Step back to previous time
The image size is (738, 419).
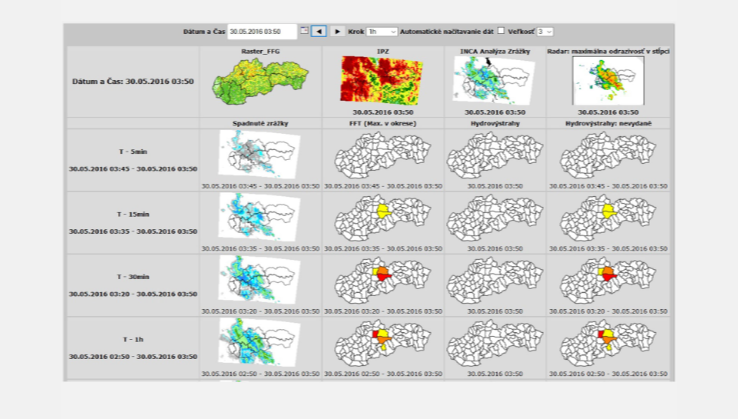[319, 32]
